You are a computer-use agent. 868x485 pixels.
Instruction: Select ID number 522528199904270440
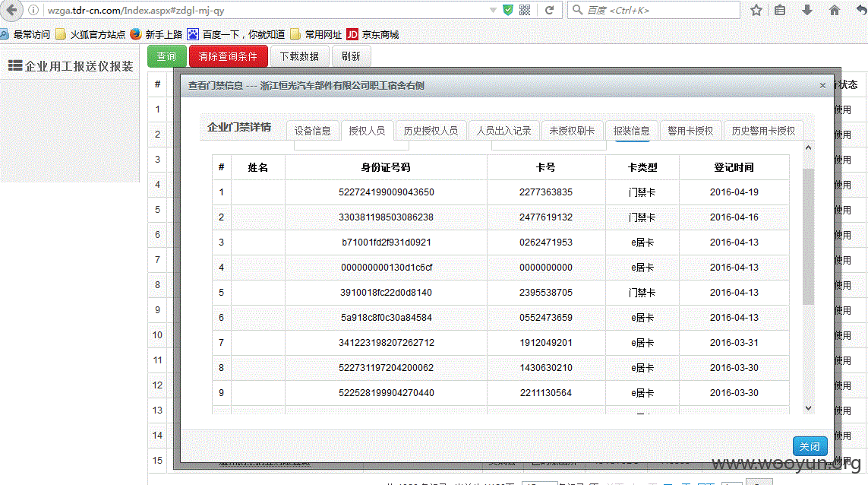[x=387, y=392]
